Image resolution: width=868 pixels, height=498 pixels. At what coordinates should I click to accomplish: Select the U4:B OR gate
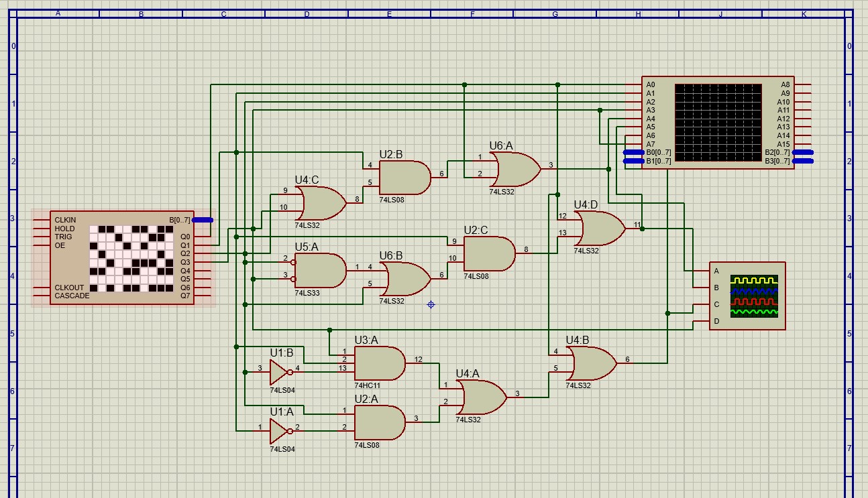click(592, 363)
